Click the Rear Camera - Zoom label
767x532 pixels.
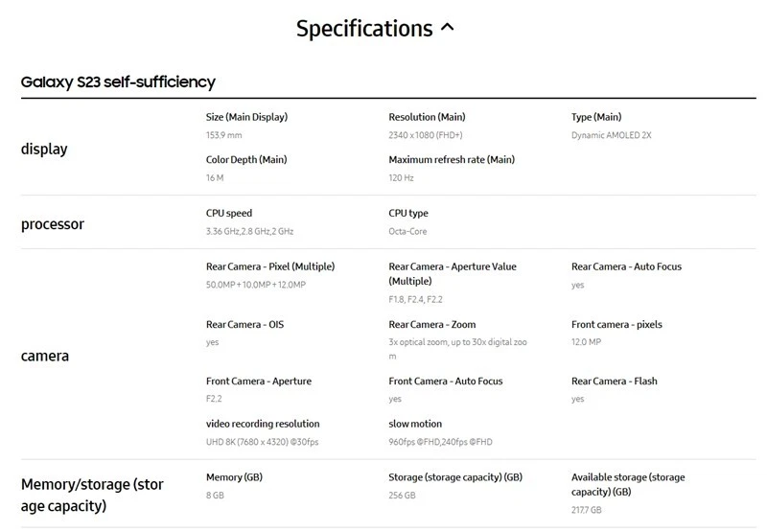[431, 324]
